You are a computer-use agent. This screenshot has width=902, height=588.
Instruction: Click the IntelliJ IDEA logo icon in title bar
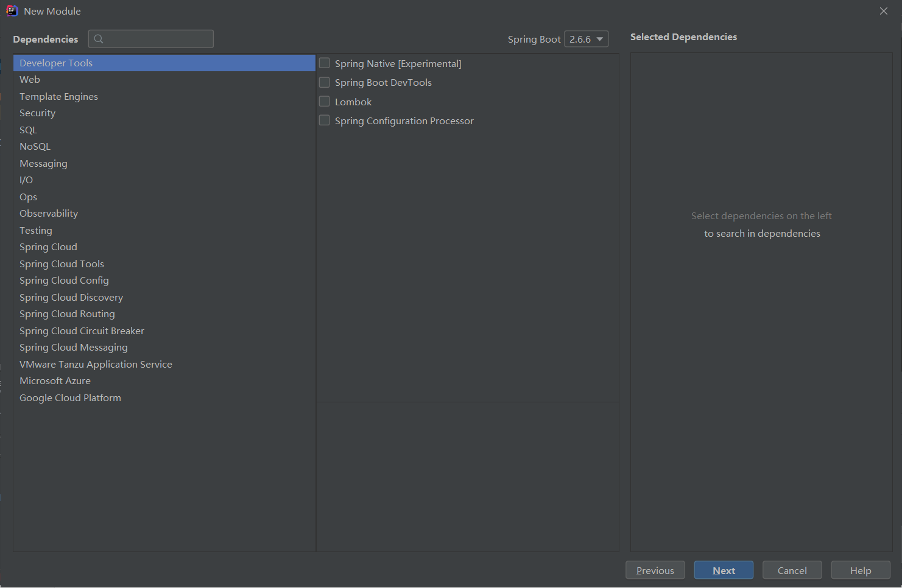[x=12, y=11]
